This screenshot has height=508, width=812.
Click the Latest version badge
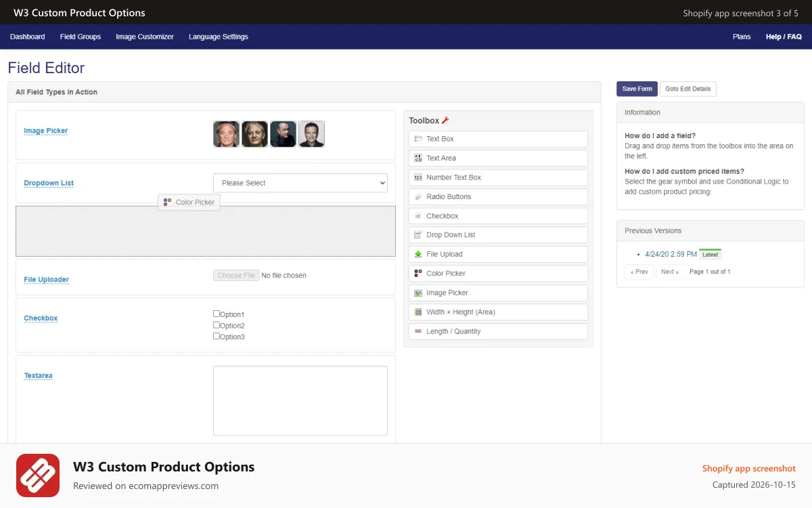tap(710, 254)
